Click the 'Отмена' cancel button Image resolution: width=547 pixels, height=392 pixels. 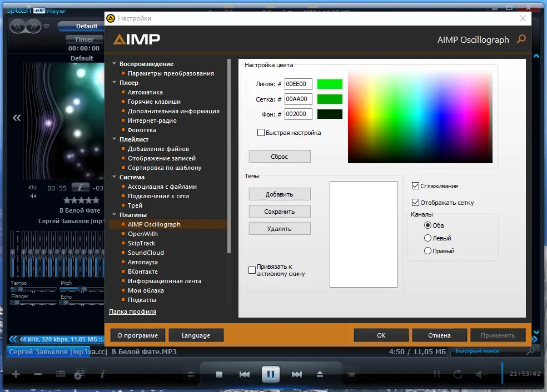[x=439, y=335]
